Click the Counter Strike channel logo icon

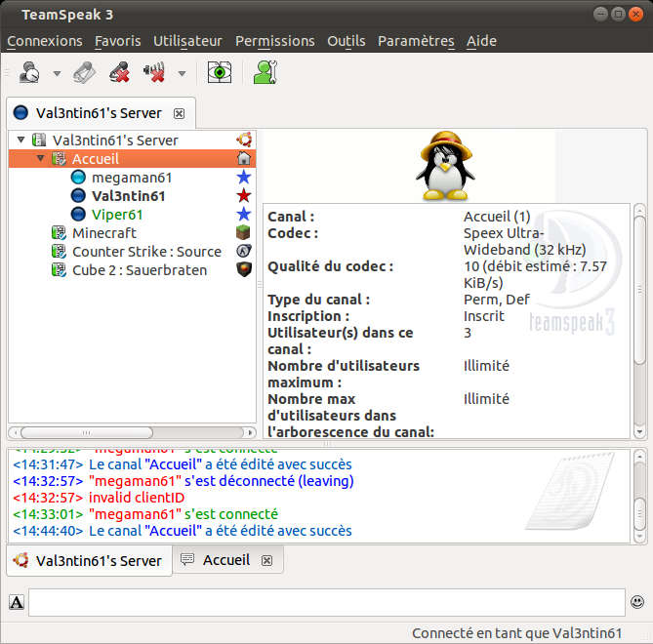(x=244, y=251)
